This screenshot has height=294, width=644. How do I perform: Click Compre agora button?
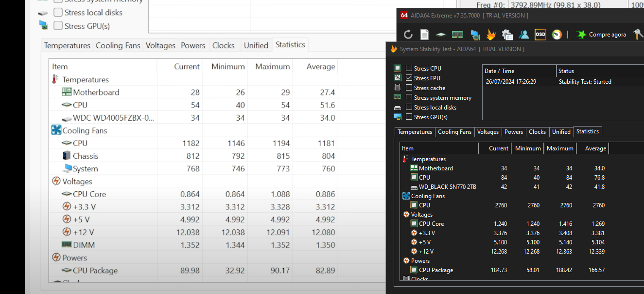(x=602, y=35)
